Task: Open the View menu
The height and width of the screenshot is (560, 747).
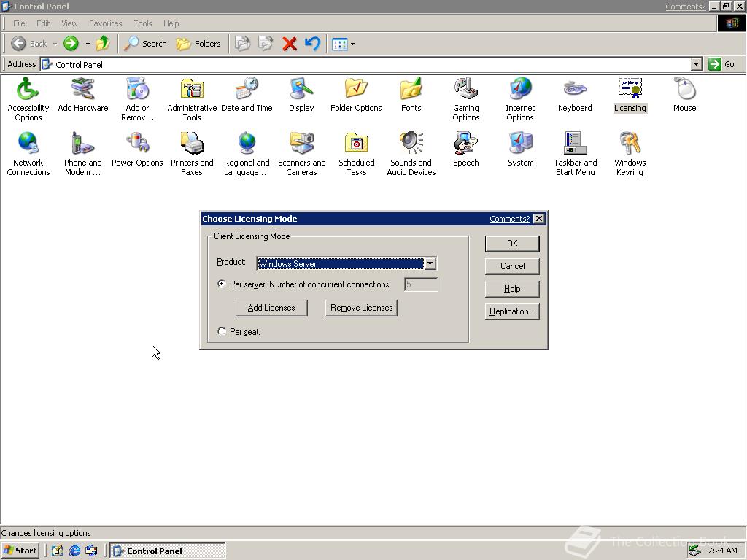Action: pyautogui.click(x=69, y=23)
